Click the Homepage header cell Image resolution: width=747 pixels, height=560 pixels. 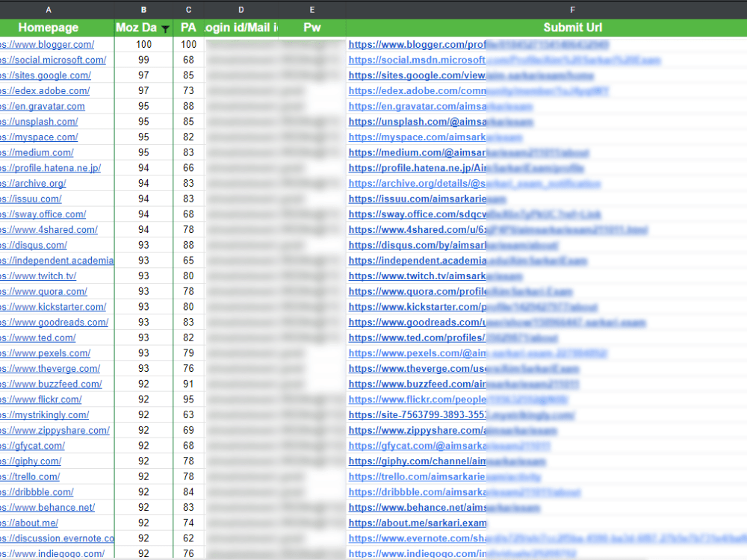[x=48, y=28]
